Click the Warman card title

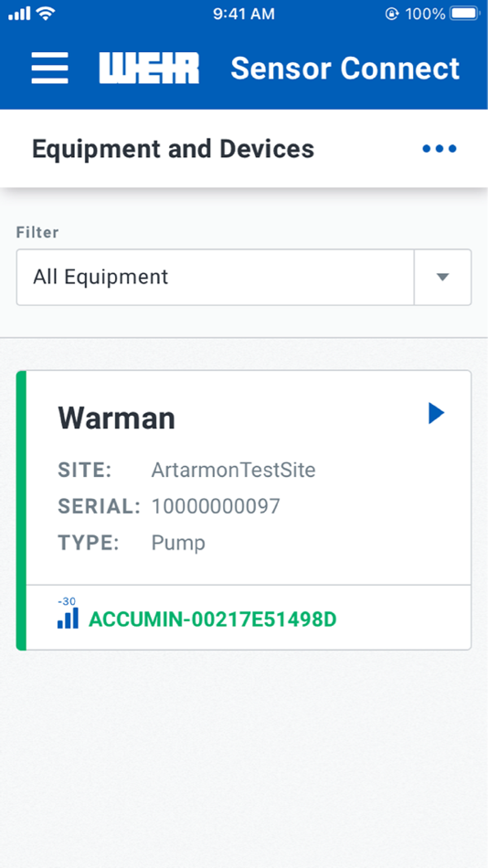click(x=117, y=418)
